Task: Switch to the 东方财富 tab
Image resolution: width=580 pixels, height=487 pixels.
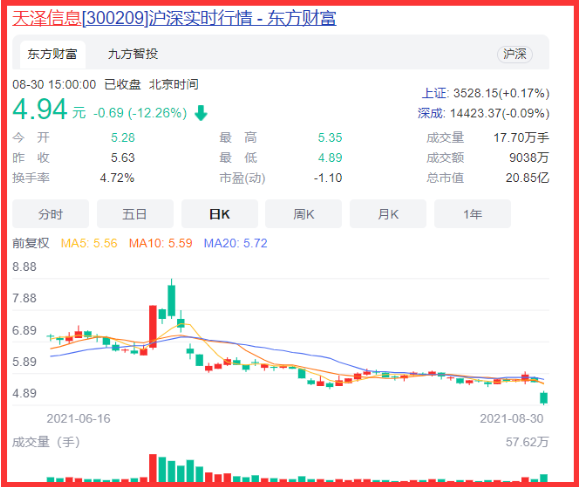Action: point(53,54)
